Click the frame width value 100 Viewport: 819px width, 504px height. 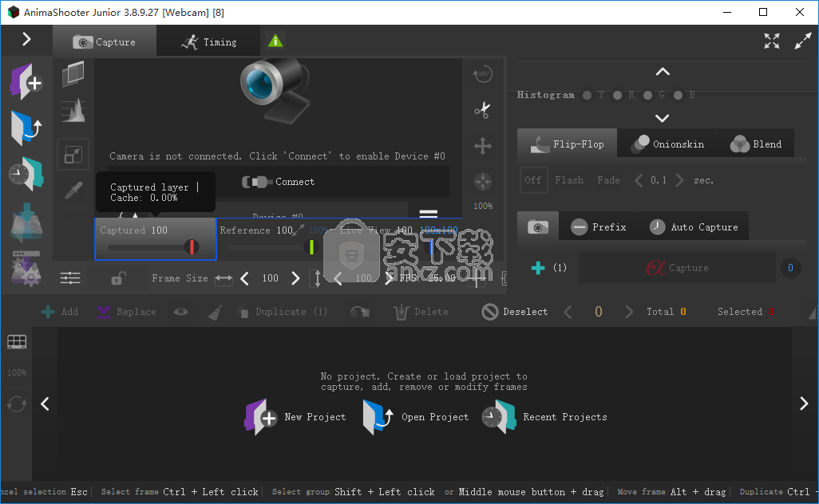(270, 278)
